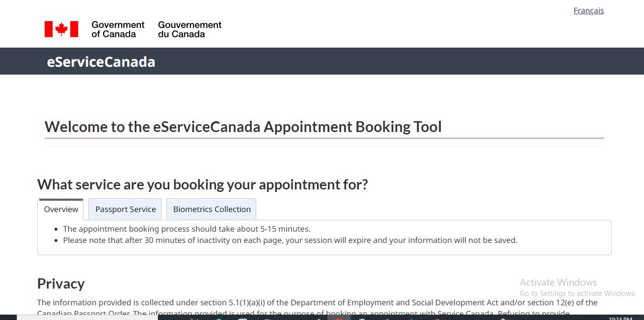Switch to the Passport Service tab
This screenshot has height=320, width=644.
click(125, 209)
